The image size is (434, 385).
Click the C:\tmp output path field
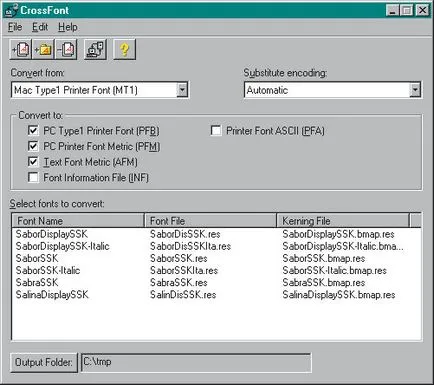coord(196,362)
